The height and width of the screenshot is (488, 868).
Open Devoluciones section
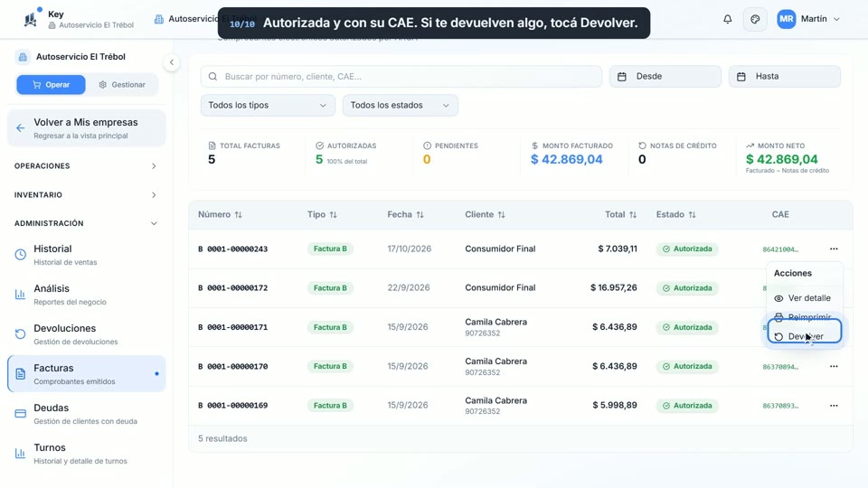click(87, 334)
